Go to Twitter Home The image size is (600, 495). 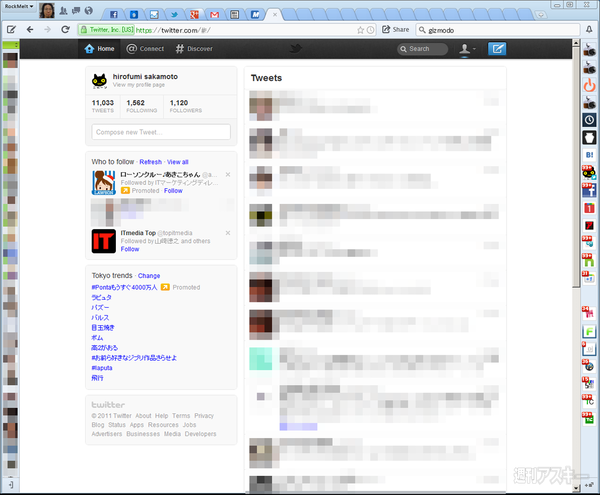[x=100, y=49]
